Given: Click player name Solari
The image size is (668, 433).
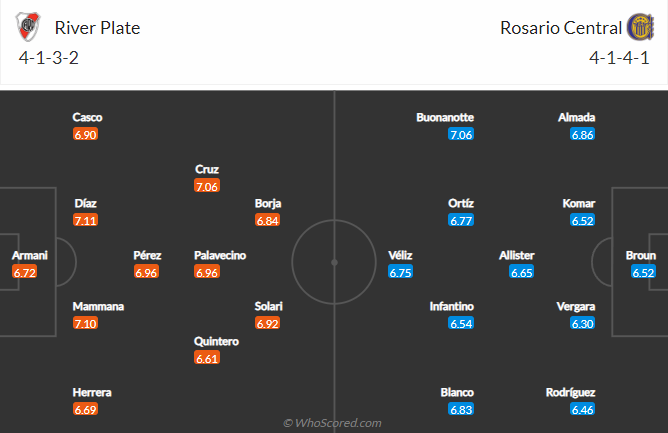Looking at the screenshot, I should tap(268, 306).
